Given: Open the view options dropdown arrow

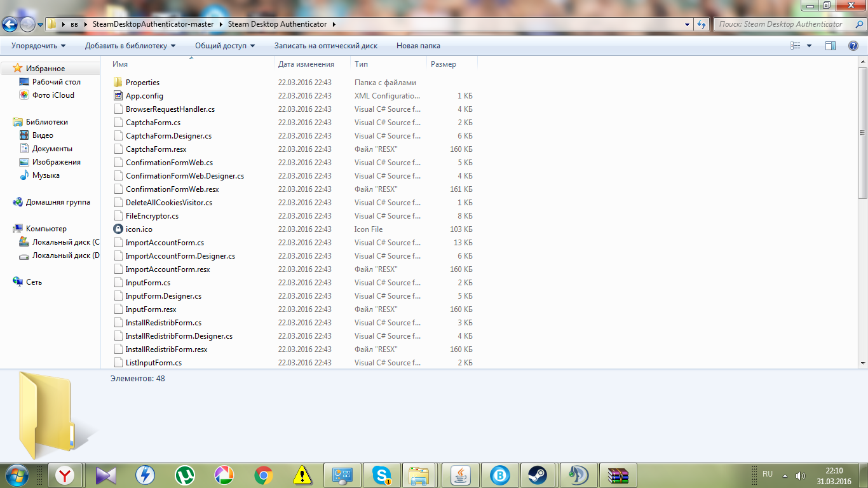Looking at the screenshot, I should [809, 46].
